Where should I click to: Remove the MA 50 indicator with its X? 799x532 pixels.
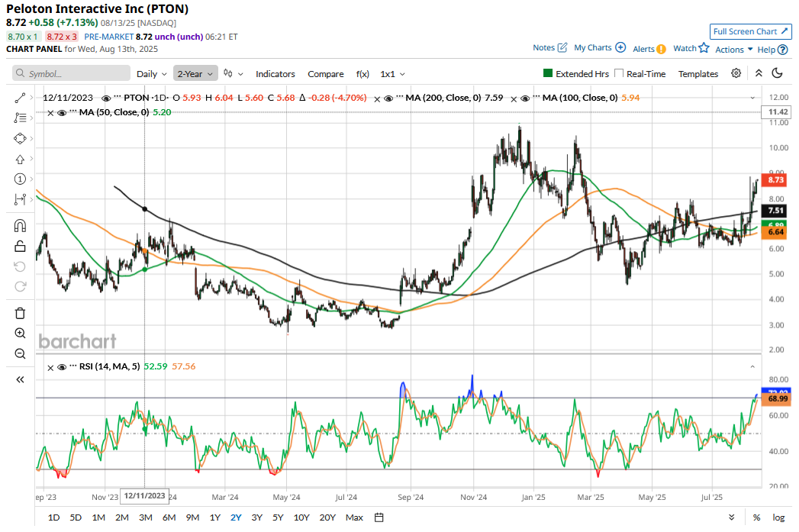tap(50, 113)
